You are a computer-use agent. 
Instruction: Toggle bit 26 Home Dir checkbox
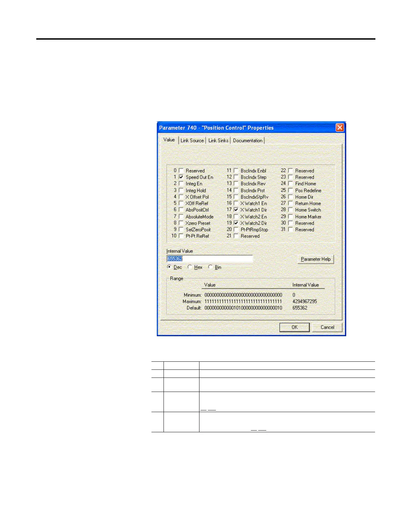coord(291,197)
